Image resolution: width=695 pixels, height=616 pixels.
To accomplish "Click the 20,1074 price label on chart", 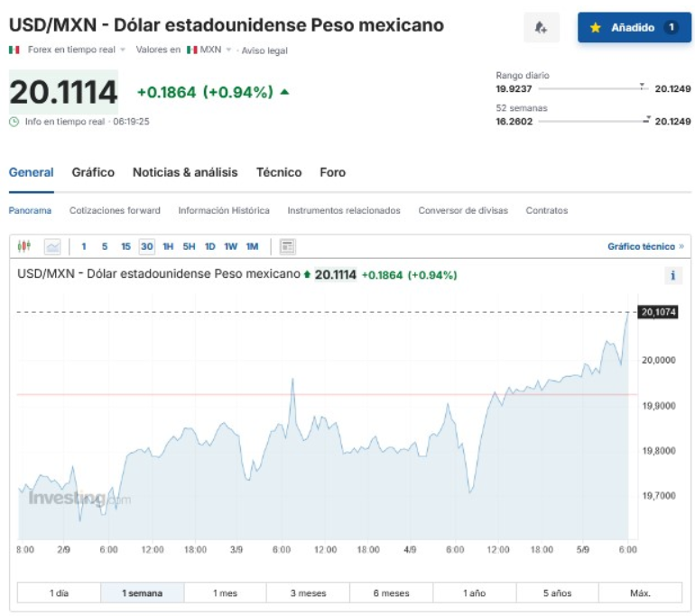I will [x=658, y=312].
